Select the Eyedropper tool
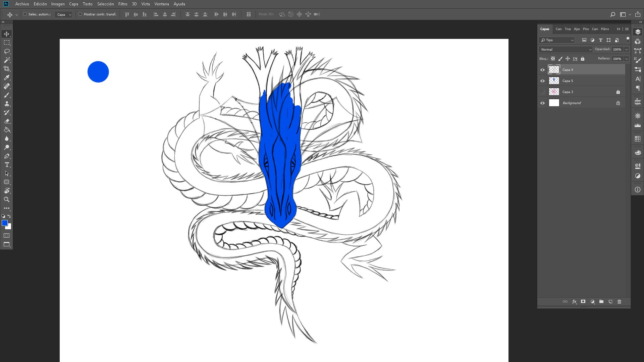 (7, 77)
